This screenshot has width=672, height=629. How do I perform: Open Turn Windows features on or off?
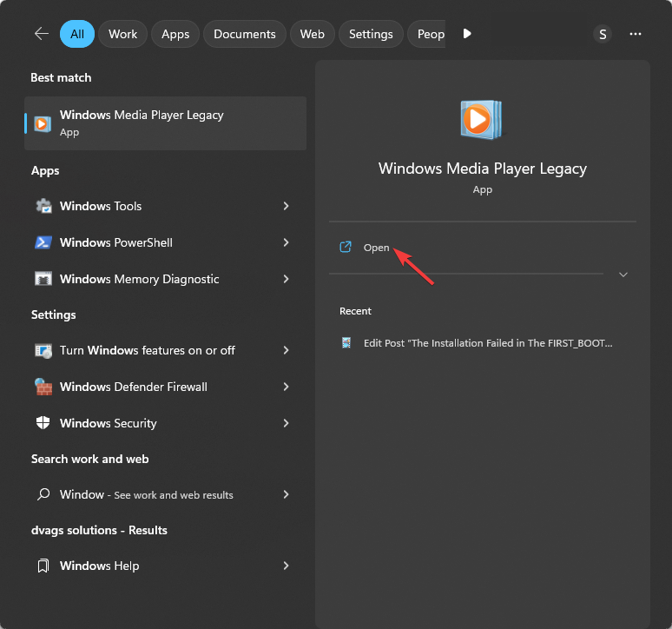pyautogui.click(x=166, y=350)
